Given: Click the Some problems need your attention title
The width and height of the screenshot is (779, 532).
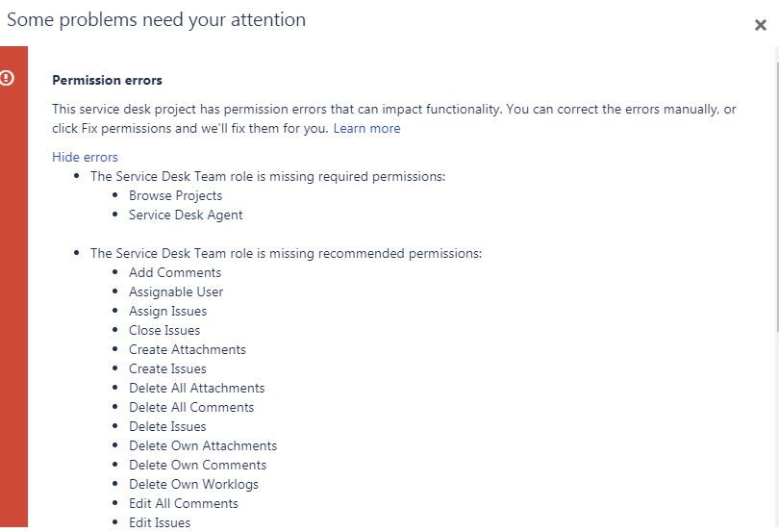Looking at the screenshot, I should pos(156,20).
